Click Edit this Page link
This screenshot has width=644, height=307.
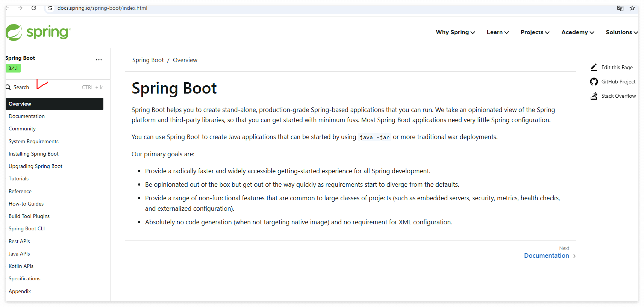click(x=617, y=67)
